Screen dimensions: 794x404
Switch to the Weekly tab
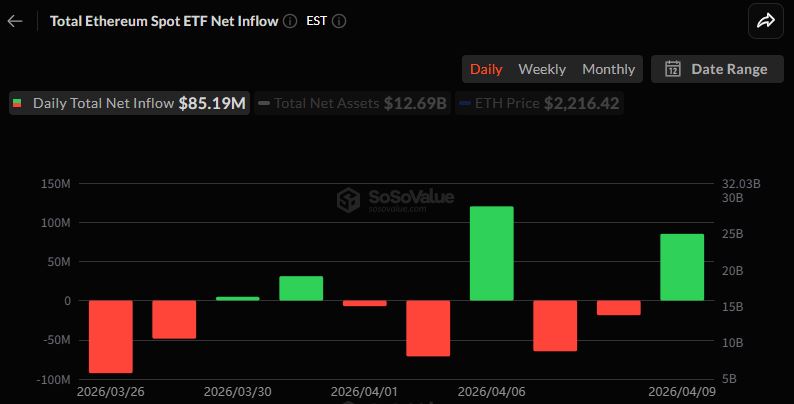pyautogui.click(x=542, y=69)
